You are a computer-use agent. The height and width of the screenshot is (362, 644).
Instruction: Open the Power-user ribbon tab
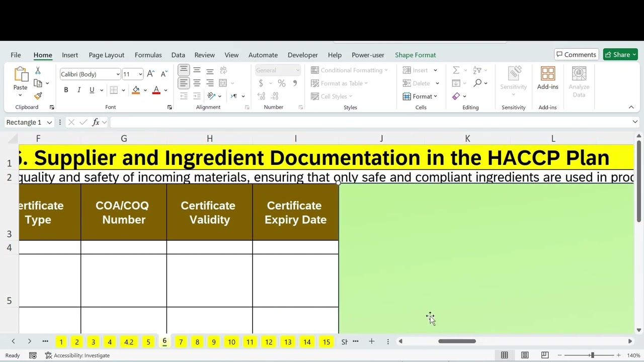click(x=368, y=55)
